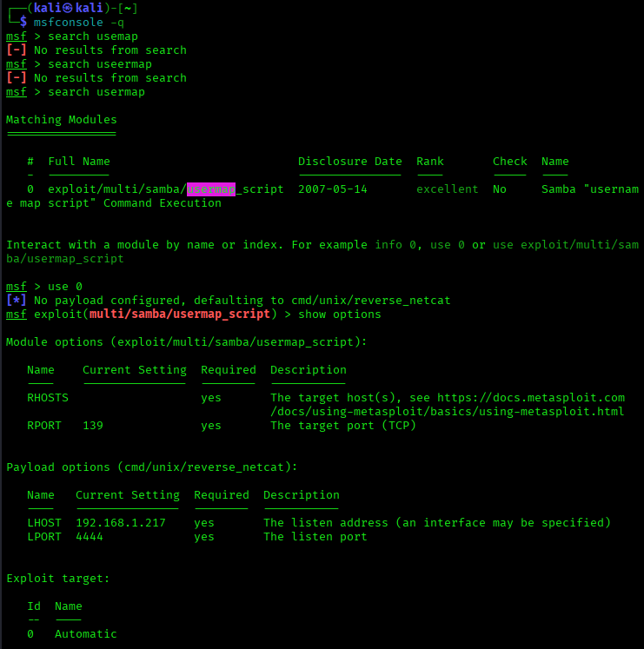Click the 'Exploit target:' heading
Viewport: 644px width, 649px height.
click(58, 579)
